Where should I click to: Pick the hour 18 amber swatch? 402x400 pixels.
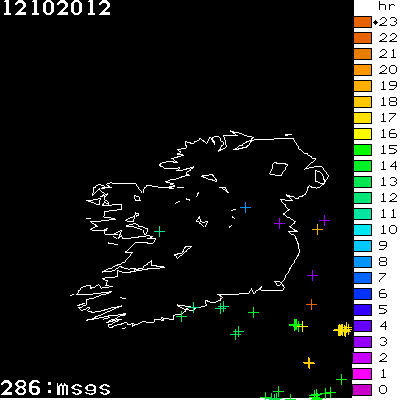(362, 102)
